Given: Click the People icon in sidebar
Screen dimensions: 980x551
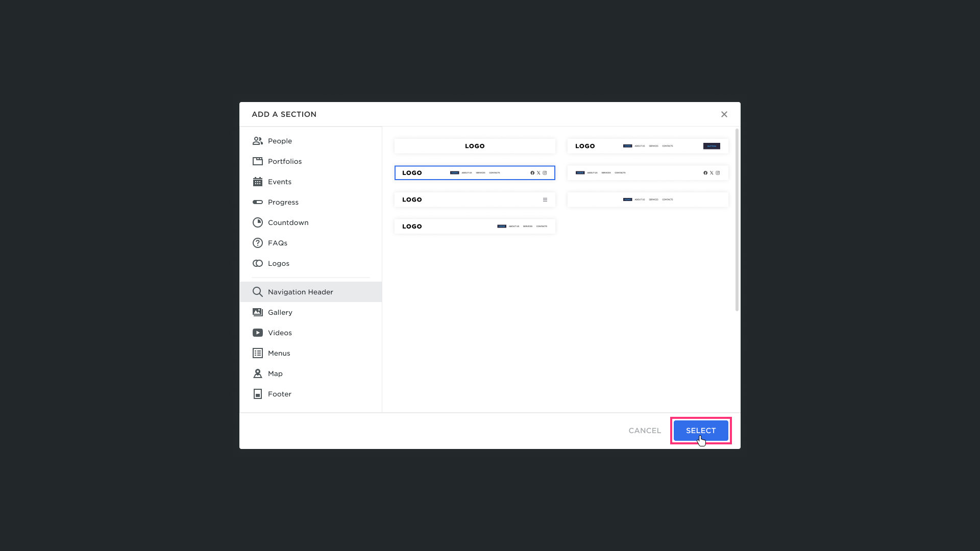Looking at the screenshot, I should (x=257, y=141).
